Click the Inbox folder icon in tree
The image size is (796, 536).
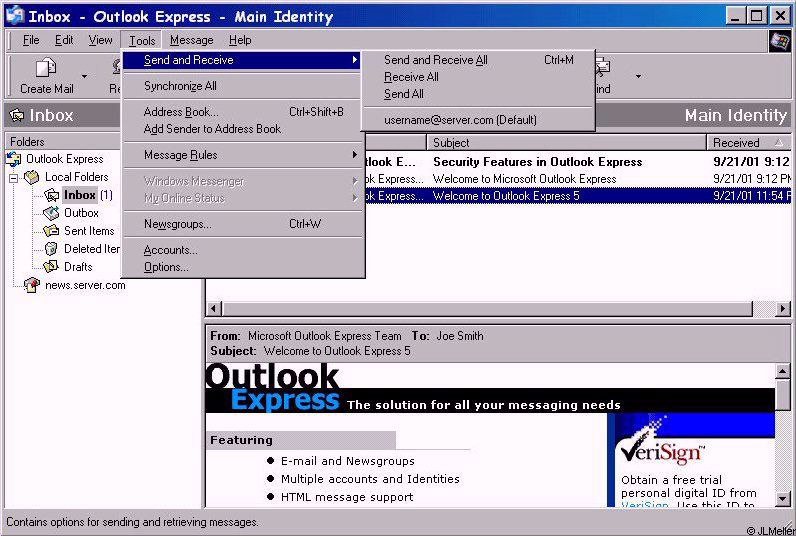coord(51,195)
